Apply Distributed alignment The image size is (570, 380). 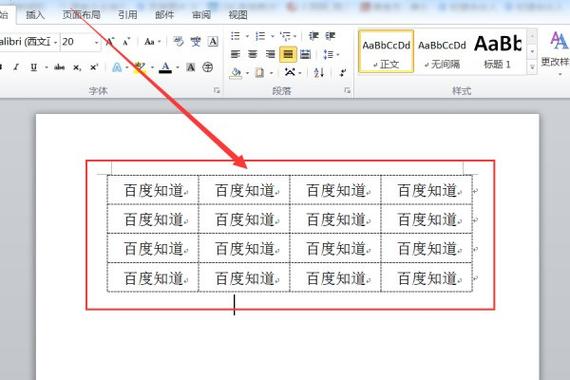pos(305,55)
